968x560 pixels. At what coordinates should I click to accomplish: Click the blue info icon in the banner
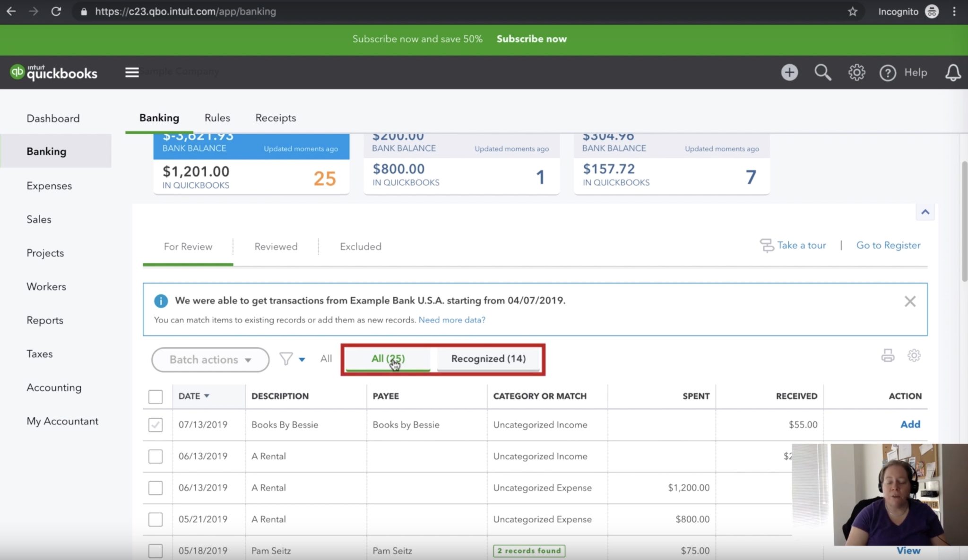click(161, 301)
